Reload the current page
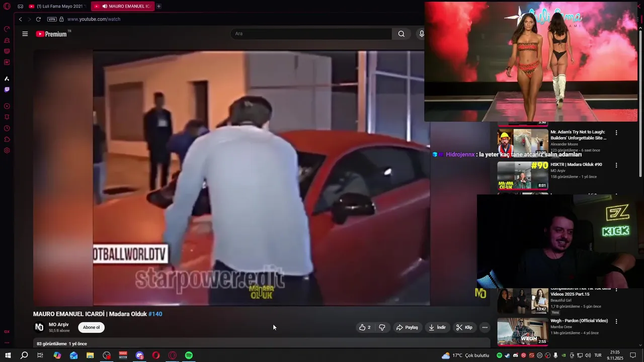 38,19
